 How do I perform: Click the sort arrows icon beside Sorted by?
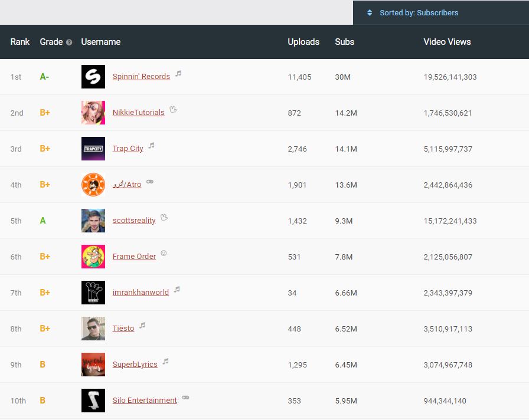click(370, 13)
